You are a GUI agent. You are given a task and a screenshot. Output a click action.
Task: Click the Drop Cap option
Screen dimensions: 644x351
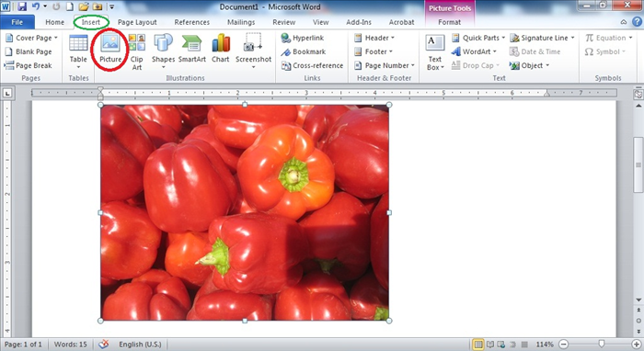coord(476,65)
